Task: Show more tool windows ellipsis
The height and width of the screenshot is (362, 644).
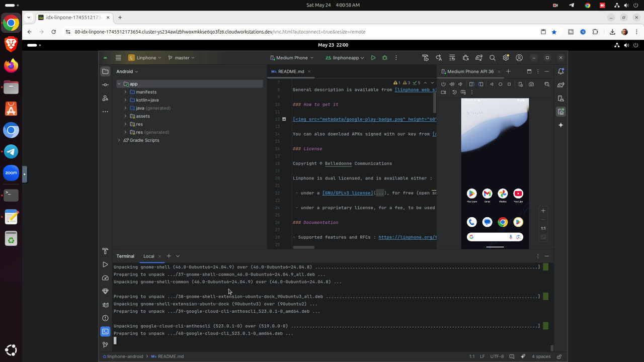Action: (x=105, y=111)
